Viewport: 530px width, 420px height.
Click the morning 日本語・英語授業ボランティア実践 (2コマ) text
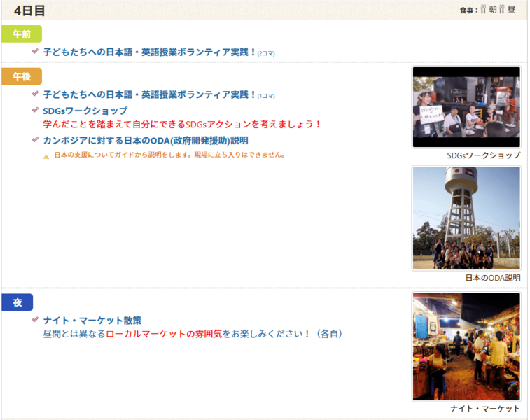[x=150, y=52]
